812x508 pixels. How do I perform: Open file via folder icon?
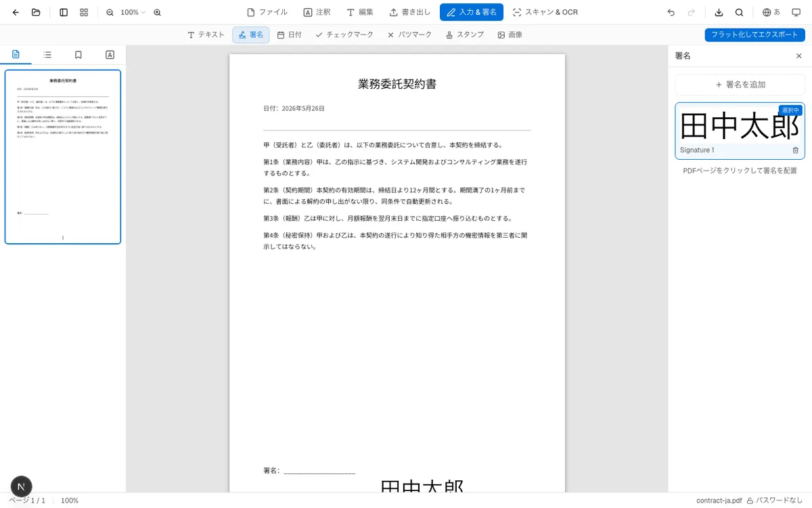tap(36, 12)
